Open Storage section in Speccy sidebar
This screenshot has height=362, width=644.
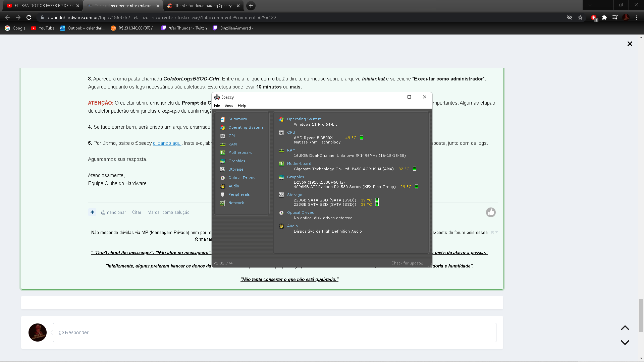coord(236,169)
